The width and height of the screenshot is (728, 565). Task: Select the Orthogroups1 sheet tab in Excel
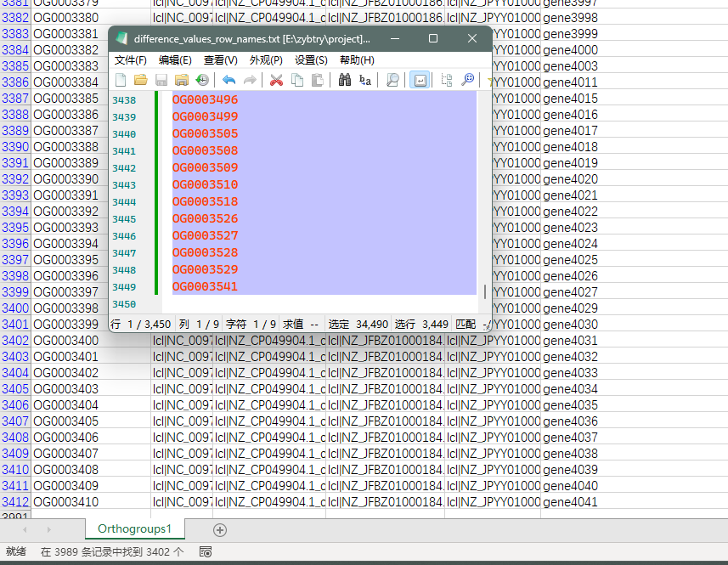[135, 528]
